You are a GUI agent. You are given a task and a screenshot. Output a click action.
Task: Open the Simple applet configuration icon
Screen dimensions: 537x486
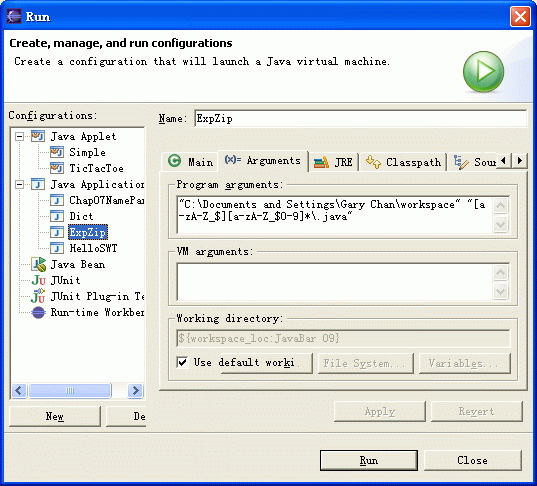click(x=57, y=152)
